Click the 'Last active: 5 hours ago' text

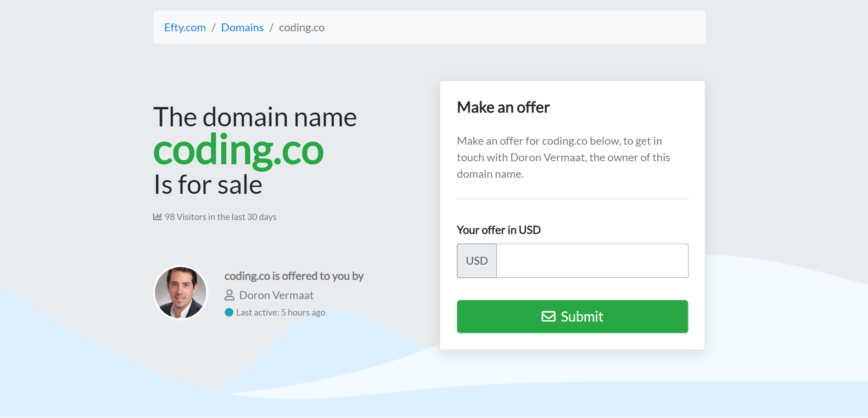280,312
